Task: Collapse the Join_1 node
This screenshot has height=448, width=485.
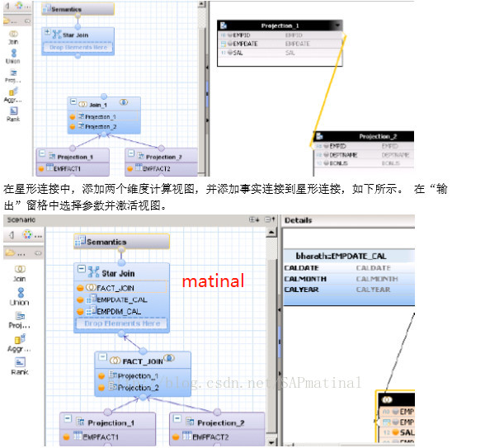Action: click(73, 101)
